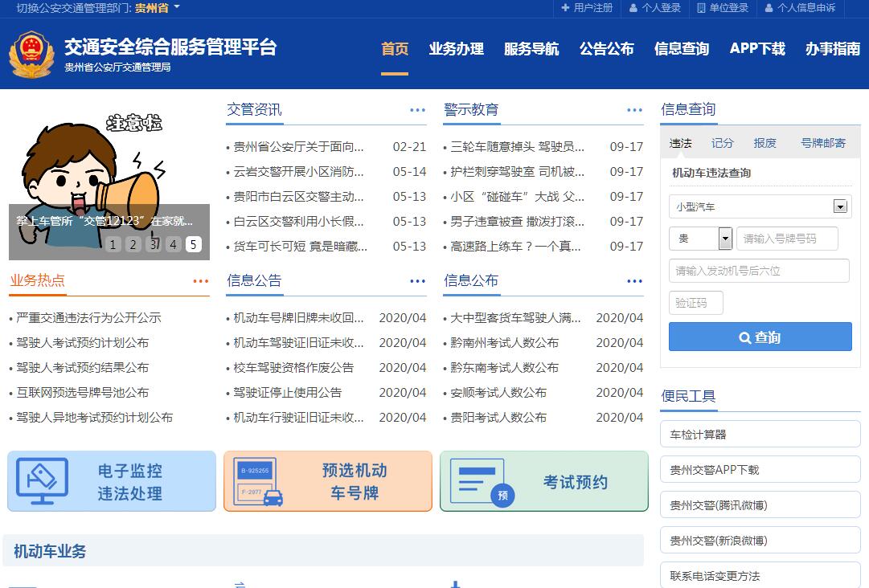Click the police badge logo
Screen dimensions: 869x588
pos(31,54)
